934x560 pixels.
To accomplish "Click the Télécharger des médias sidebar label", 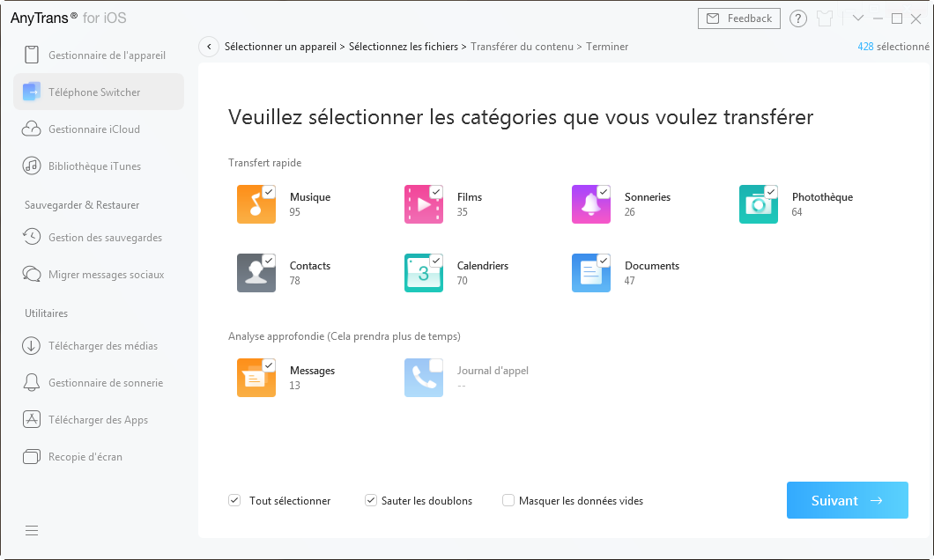I will [103, 346].
